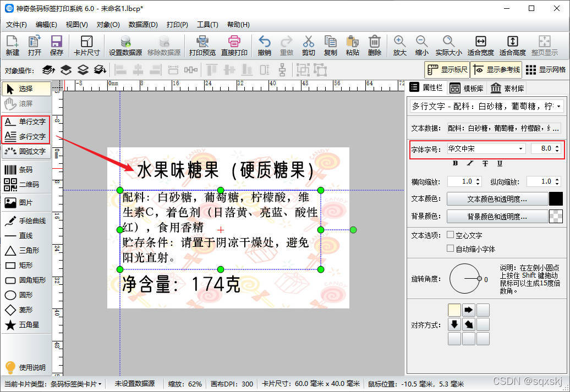Open 条码标签类卡片 card type dropdown

pos(75,384)
